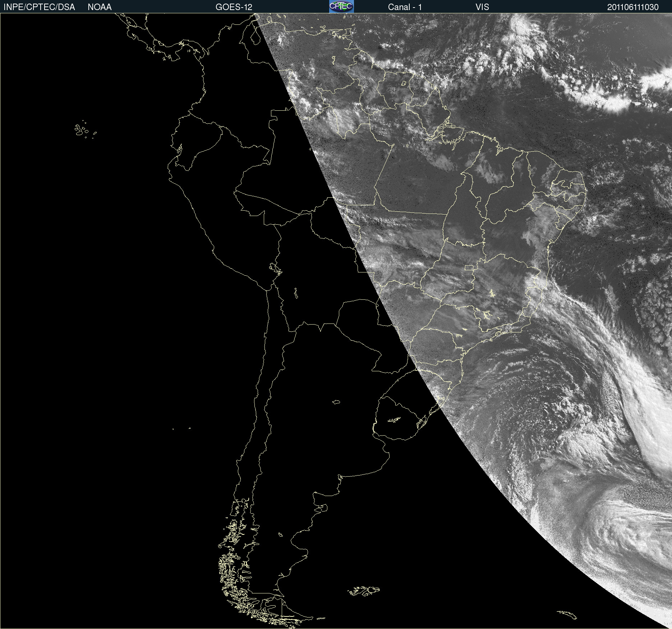Click the CPTEC logo in header
The image size is (672, 629).
[x=341, y=6]
